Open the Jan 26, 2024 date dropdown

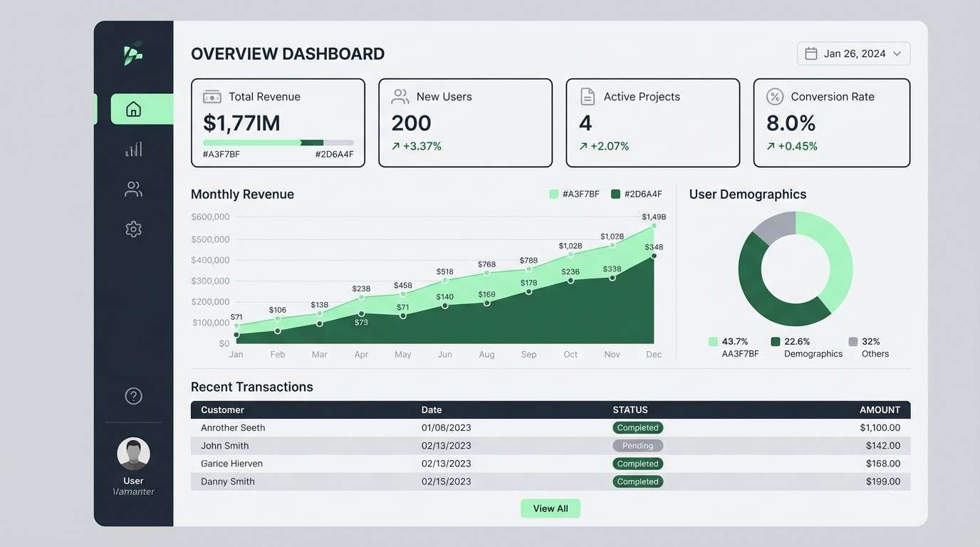(853, 53)
